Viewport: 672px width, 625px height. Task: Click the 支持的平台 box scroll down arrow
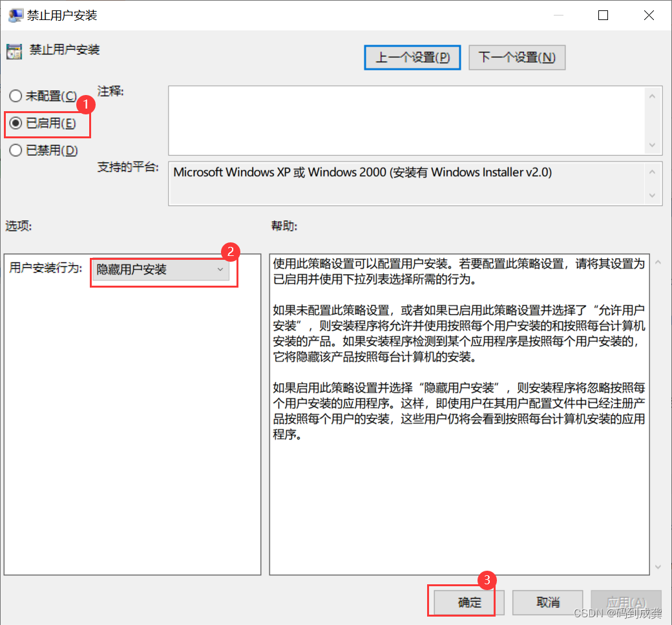pyautogui.click(x=652, y=195)
